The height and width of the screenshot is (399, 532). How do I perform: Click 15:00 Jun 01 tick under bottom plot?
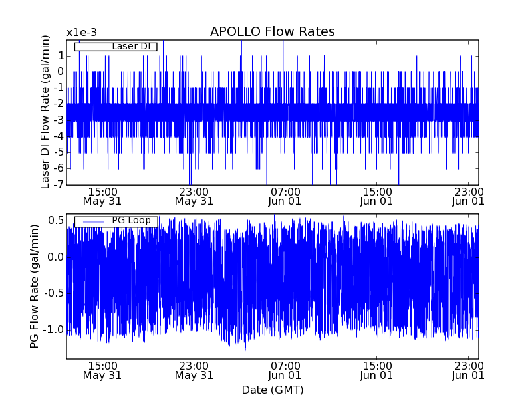point(376,370)
